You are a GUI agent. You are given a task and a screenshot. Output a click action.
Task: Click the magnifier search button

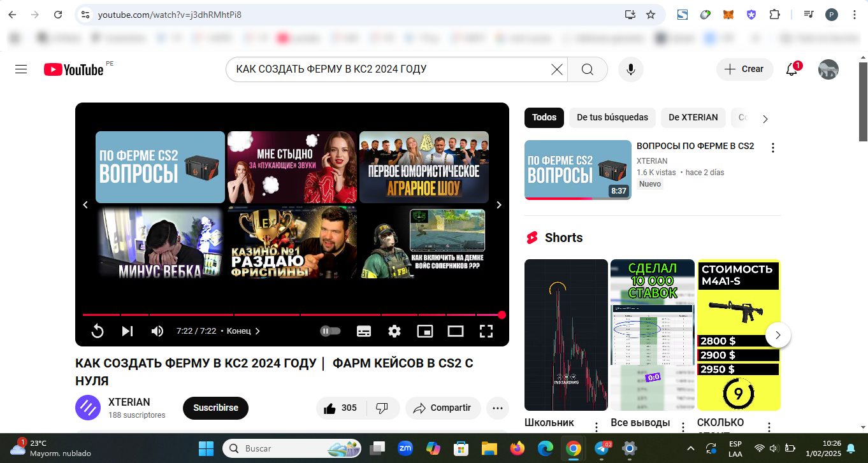(588, 69)
